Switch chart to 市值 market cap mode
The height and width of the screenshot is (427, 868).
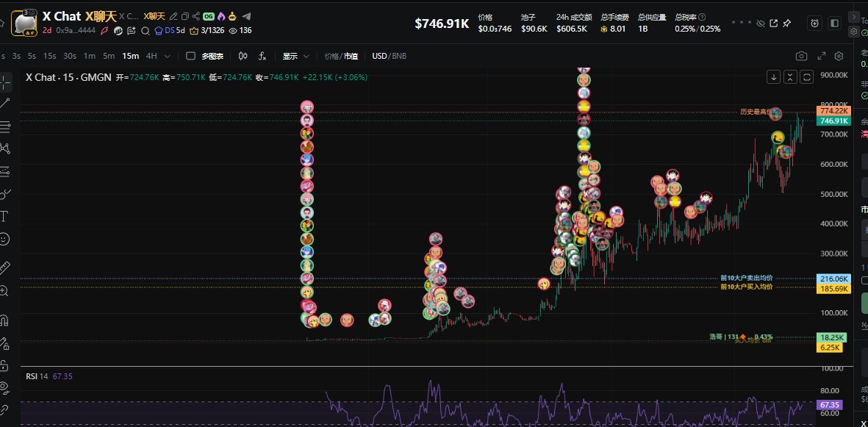[x=351, y=56]
